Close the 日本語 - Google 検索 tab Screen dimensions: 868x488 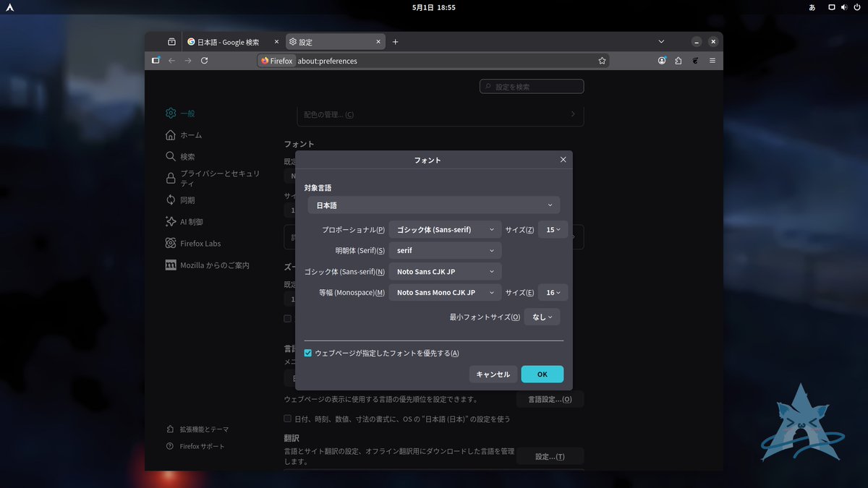[276, 42]
